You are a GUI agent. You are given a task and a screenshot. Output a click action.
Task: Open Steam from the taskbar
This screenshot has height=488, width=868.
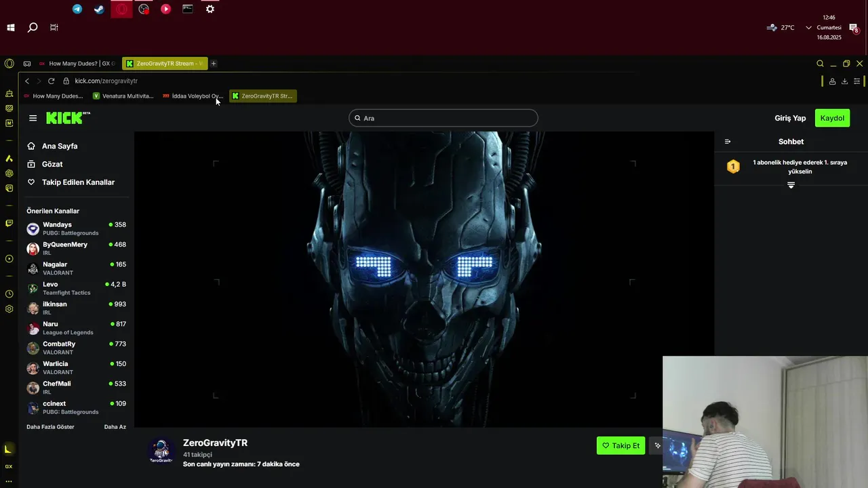[99, 9]
